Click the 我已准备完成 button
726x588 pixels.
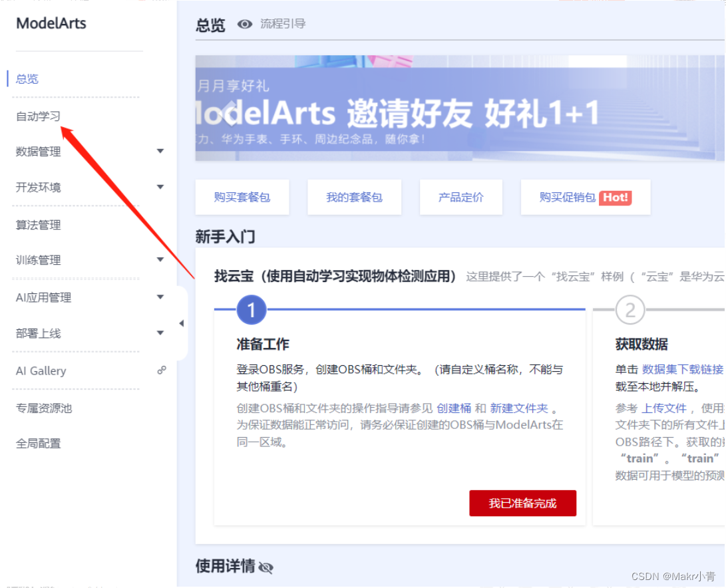pyautogui.click(x=523, y=504)
